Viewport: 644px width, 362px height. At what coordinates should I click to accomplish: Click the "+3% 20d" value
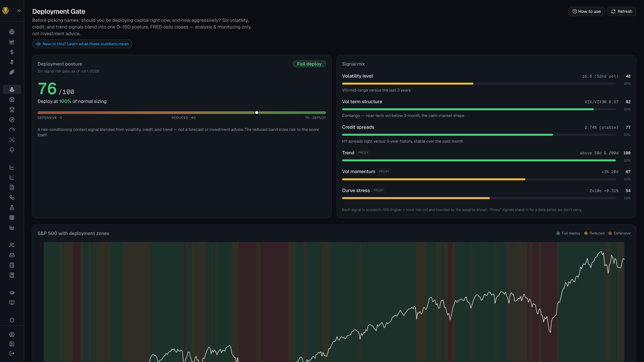(610, 172)
